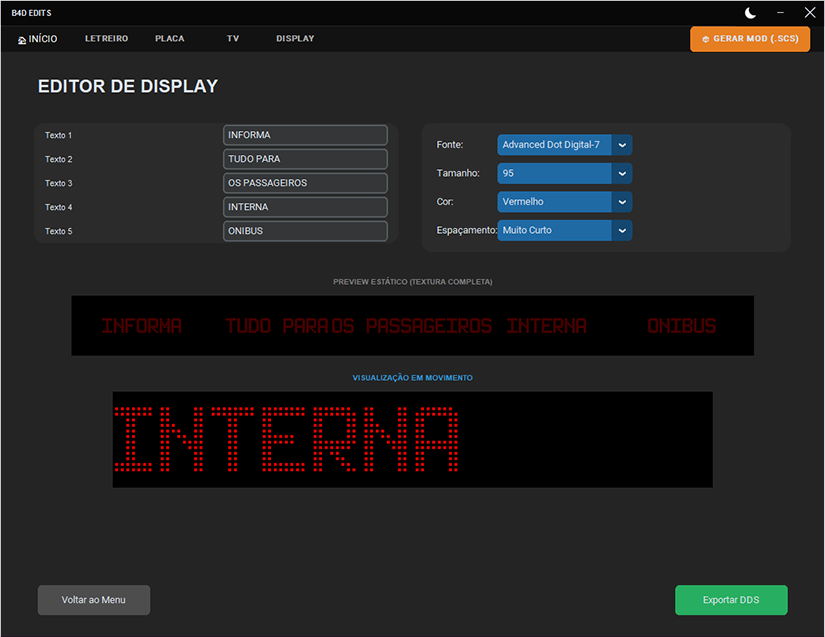
Task: Click PREVIEW ESTÁTICO (TEXTURA COMPLETA) caption
Action: (x=412, y=282)
